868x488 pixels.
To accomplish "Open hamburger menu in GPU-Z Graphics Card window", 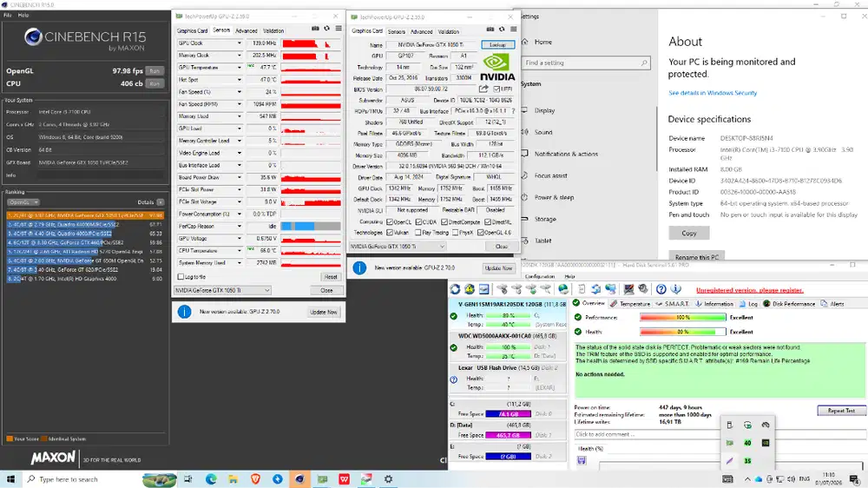I will 513,30.
